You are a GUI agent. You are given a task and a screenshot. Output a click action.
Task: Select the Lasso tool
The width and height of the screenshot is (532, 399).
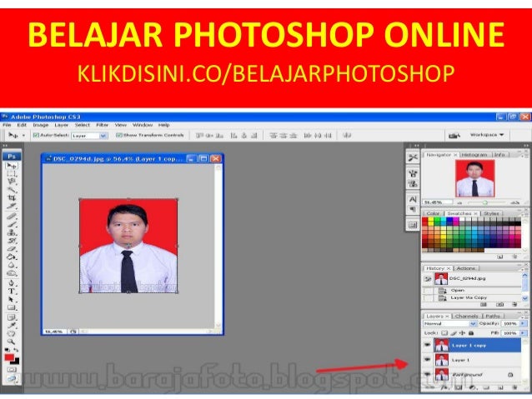click(12, 182)
